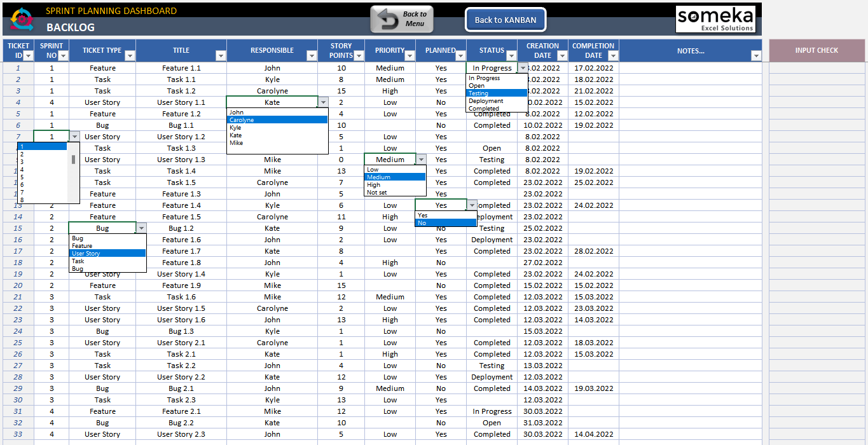The image size is (868, 445).
Task: Open the Notes column filter arrow
Action: 755,56
